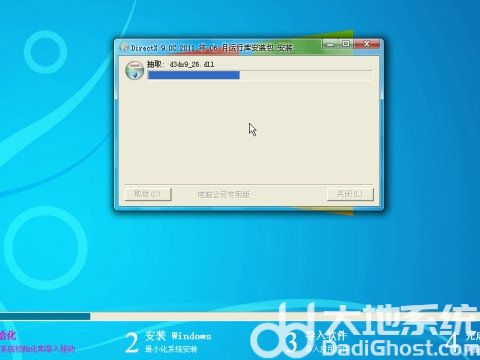Click the purple 初始化 step label
480x360 pixels.
pyautogui.click(x=7, y=335)
